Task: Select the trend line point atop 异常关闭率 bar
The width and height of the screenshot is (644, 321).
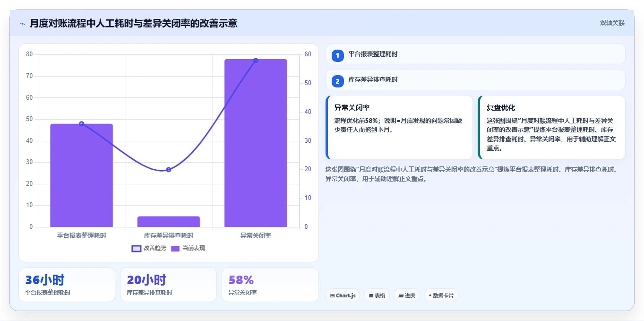Action: 256,61
